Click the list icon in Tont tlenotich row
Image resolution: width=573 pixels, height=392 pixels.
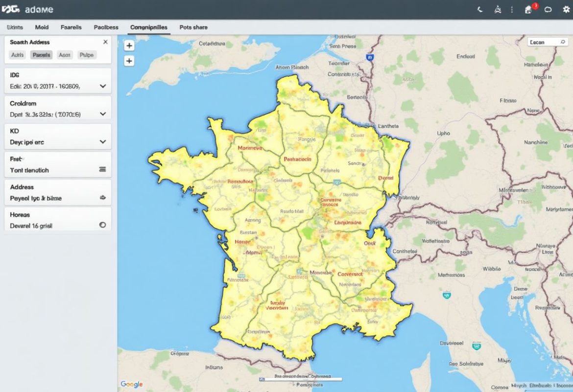click(x=102, y=170)
